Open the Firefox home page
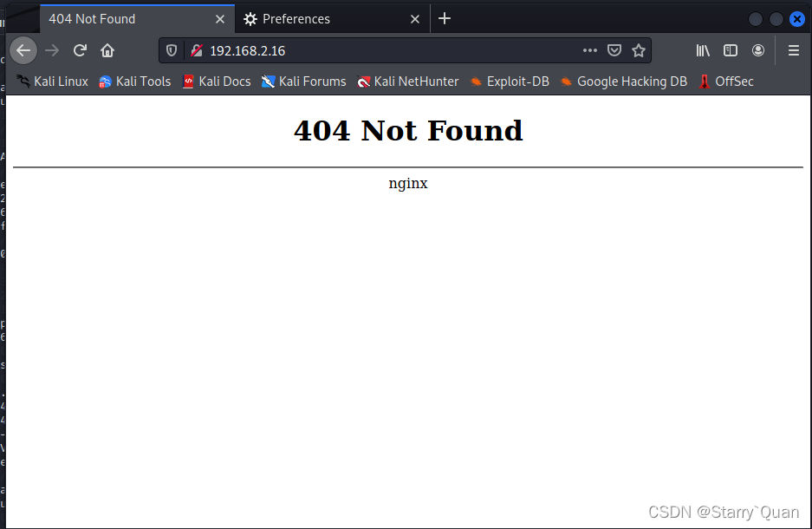Viewport: 812px width, 529px height. pyautogui.click(x=107, y=50)
